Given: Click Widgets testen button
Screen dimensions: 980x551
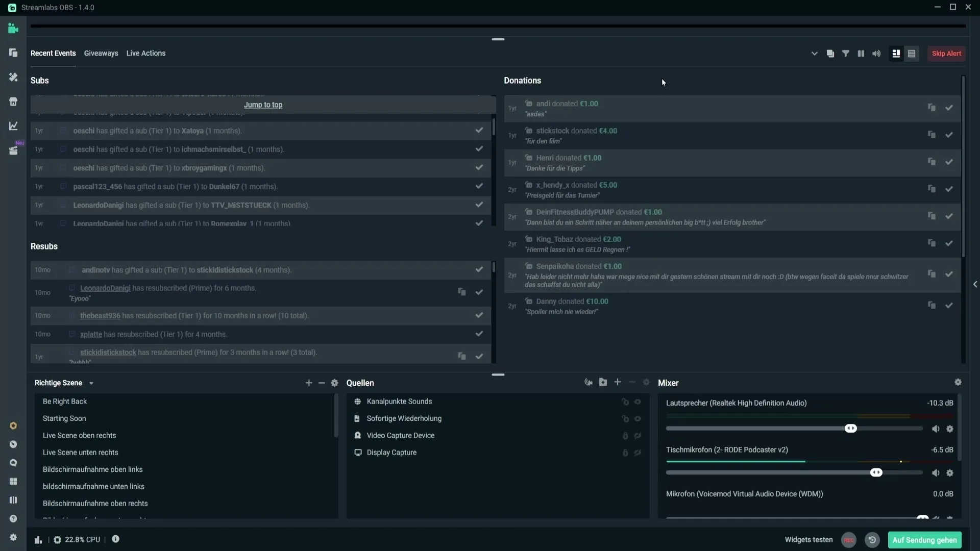Looking at the screenshot, I should tap(809, 540).
